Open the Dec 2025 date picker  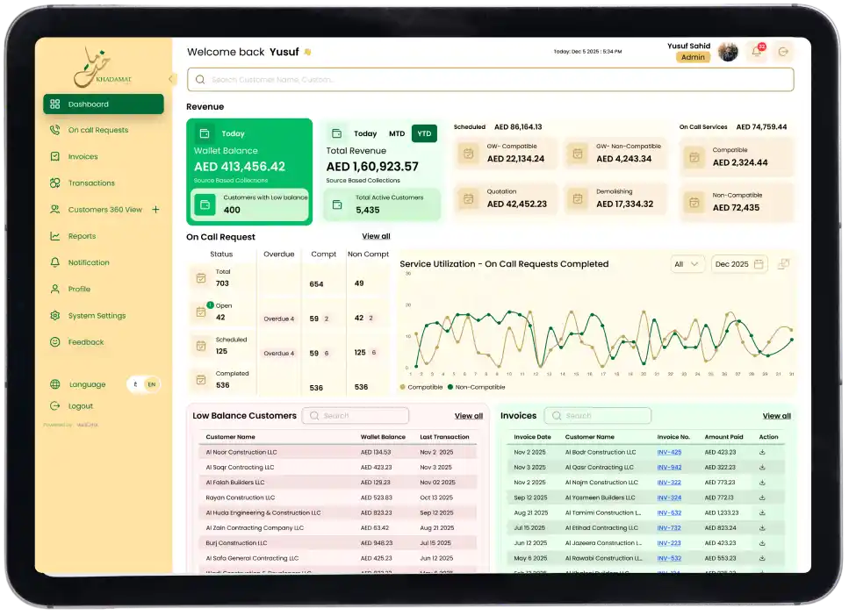[739, 264]
